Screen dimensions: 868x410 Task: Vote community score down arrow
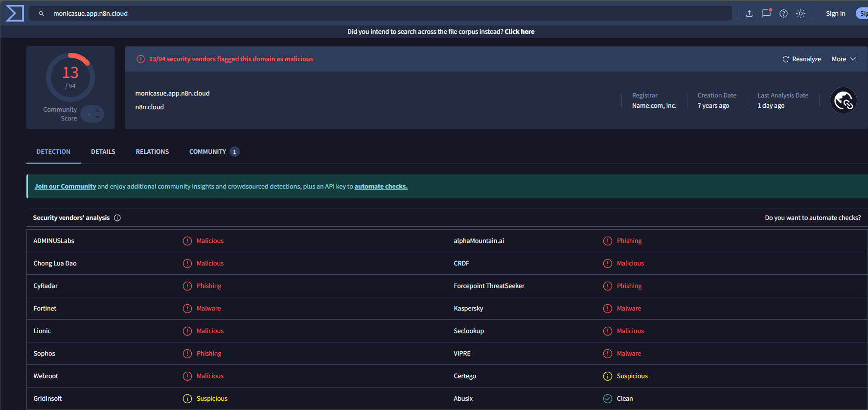tap(97, 117)
